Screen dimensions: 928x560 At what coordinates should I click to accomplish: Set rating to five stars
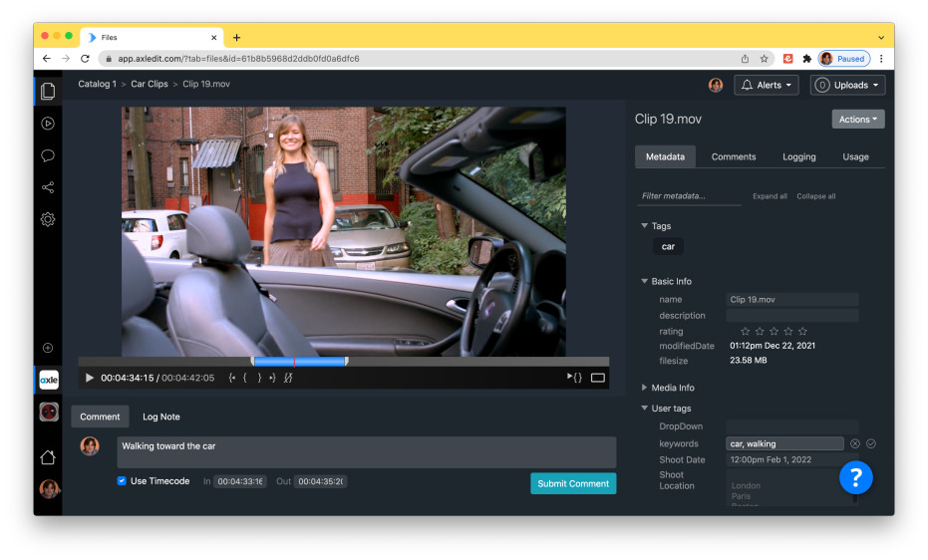click(802, 332)
